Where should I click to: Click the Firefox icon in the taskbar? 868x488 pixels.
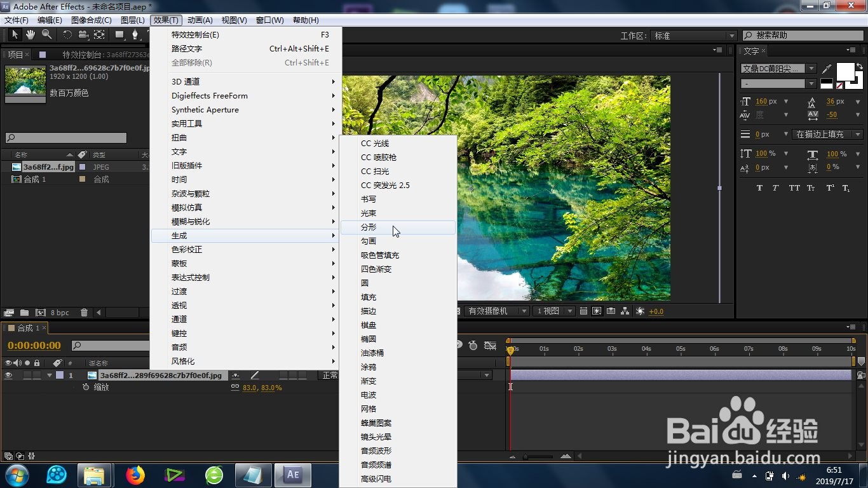click(135, 475)
